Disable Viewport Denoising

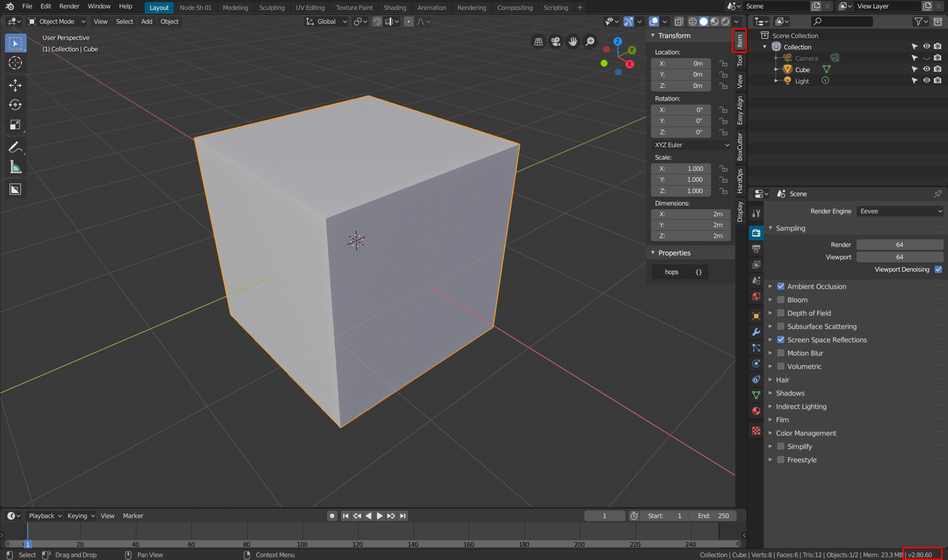[938, 270]
